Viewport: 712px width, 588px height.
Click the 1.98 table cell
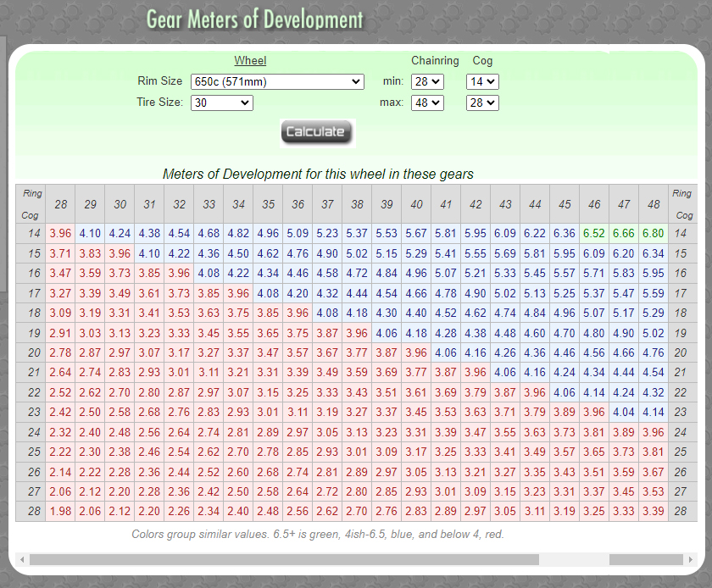click(x=60, y=511)
